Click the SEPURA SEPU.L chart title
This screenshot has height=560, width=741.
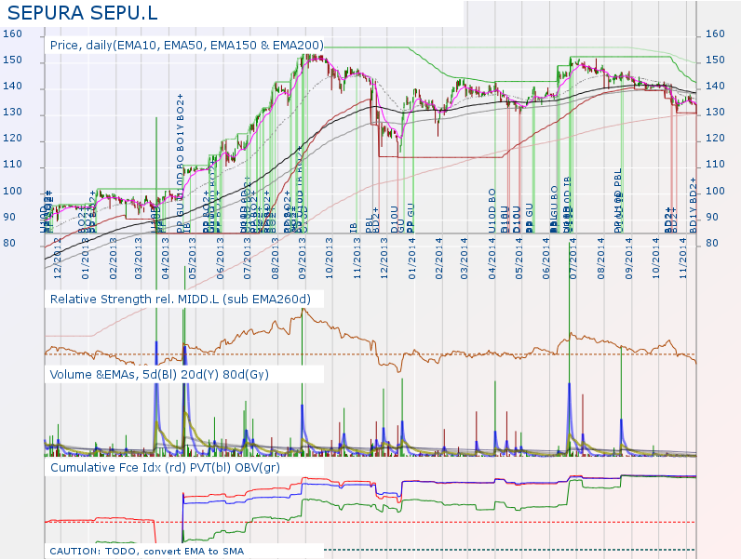(83, 13)
